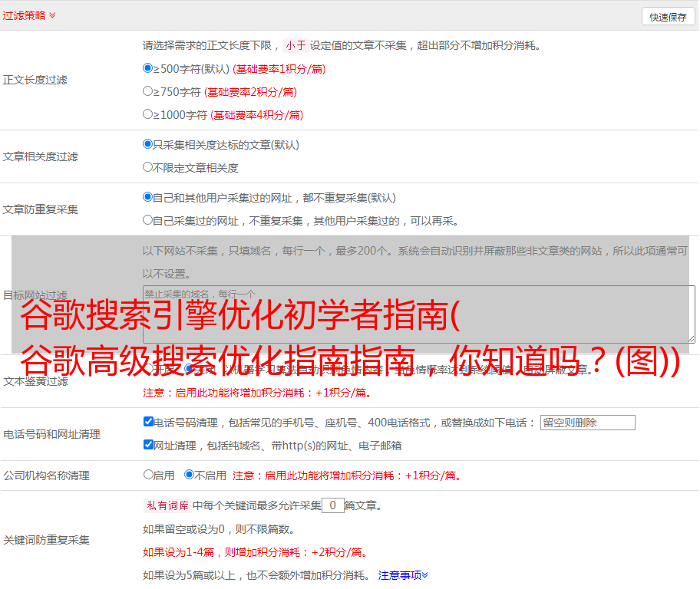The height and width of the screenshot is (589, 700).
Task: Click the 文章防重复采集 label
Action: point(40,209)
